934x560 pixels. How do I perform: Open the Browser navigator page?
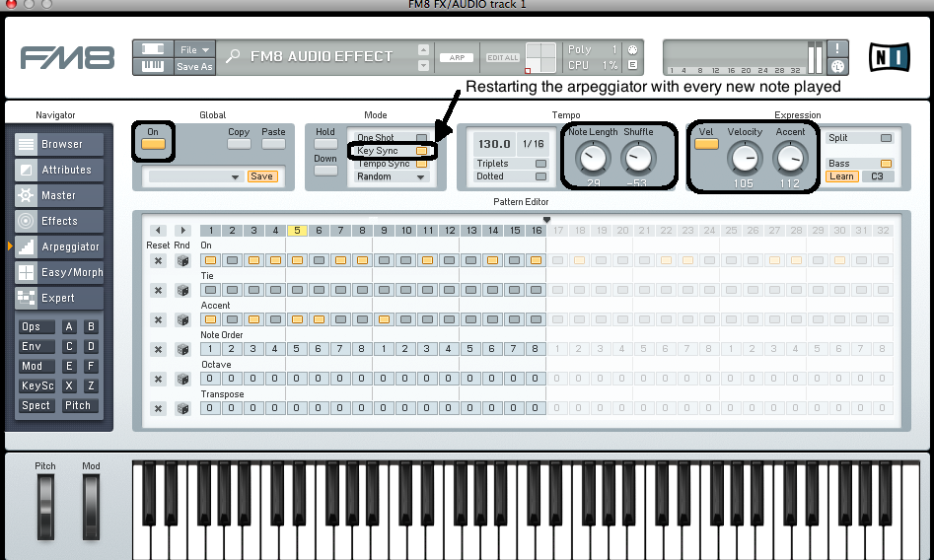59,144
